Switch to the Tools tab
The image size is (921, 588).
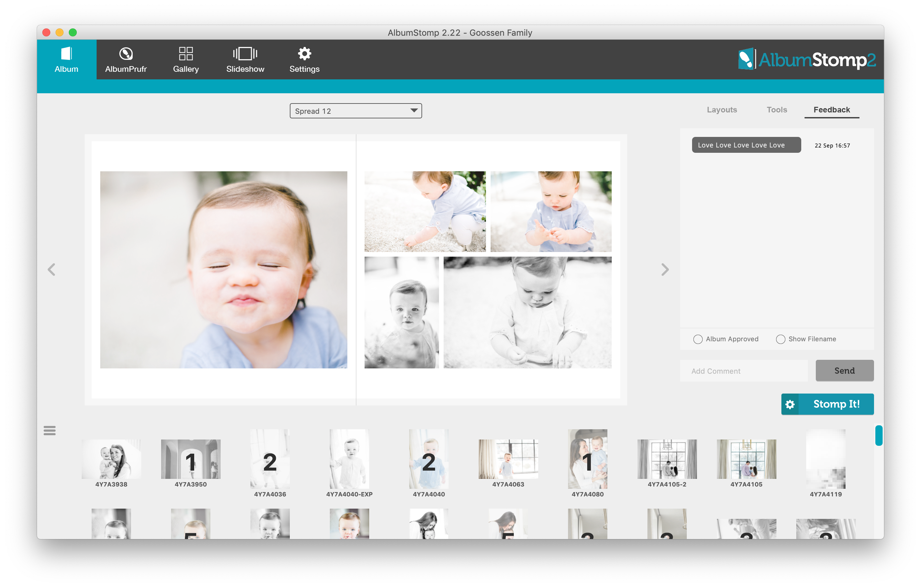pos(777,110)
